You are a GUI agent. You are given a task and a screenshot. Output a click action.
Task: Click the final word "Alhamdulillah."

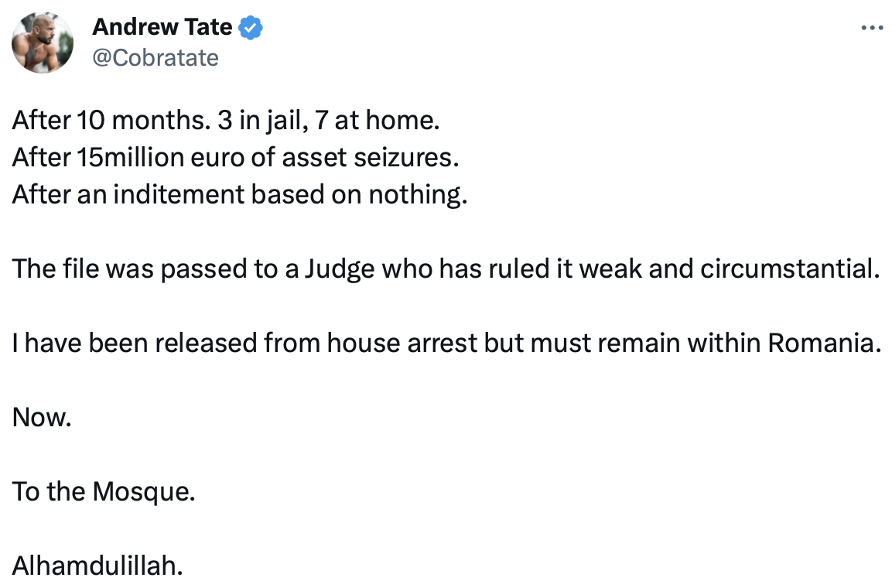(97, 566)
